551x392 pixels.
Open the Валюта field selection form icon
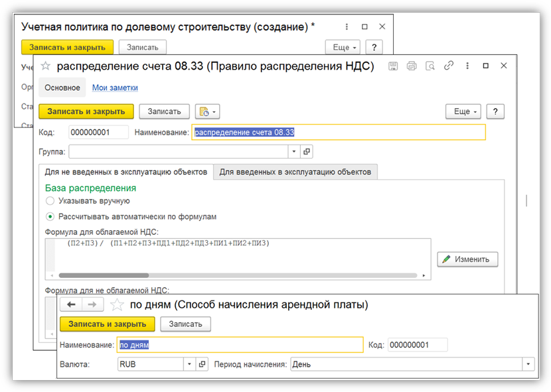(202, 364)
